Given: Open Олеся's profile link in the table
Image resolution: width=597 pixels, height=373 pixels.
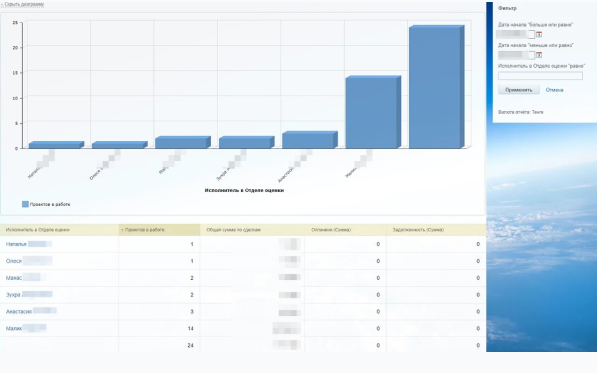Looking at the screenshot, I should [x=29, y=261].
